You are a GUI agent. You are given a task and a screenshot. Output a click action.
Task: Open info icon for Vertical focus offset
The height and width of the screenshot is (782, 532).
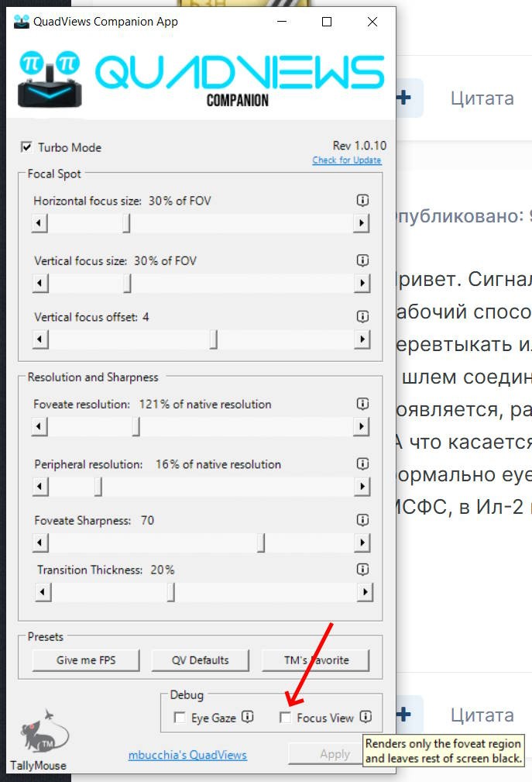pos(362,316)
